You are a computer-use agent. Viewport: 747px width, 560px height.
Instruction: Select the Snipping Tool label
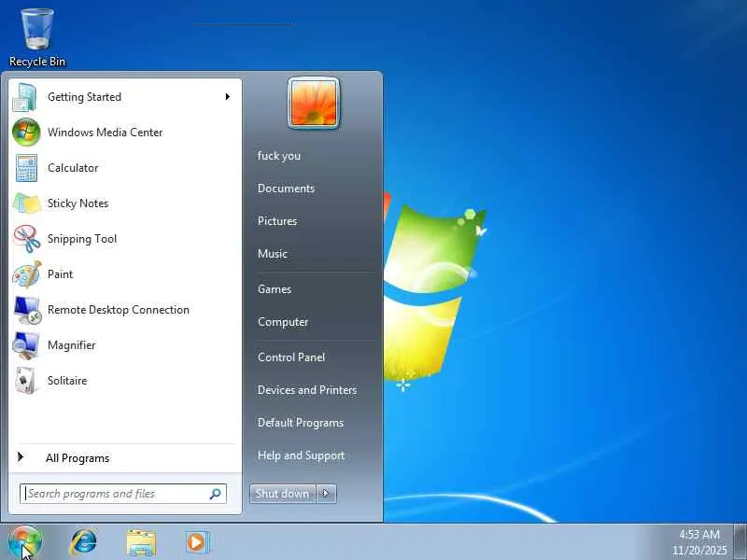coord(82,239)
